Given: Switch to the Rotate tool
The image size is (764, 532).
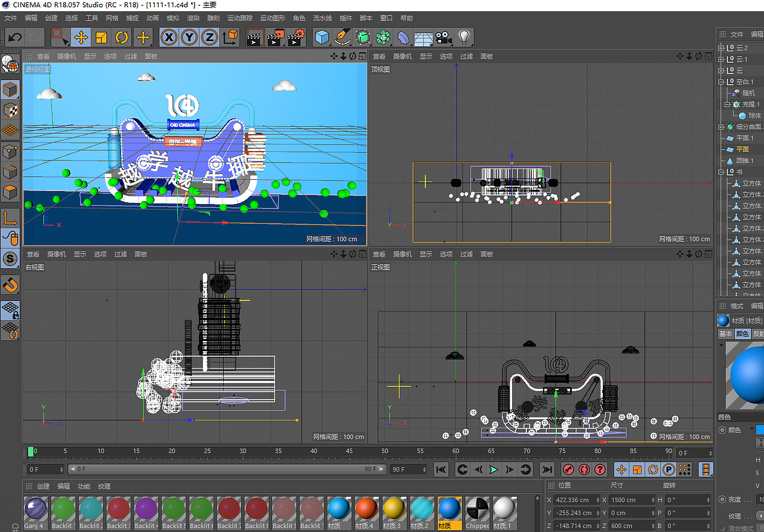Looking at the screenshot, I should pyautogui.click(x=122, y=37).
